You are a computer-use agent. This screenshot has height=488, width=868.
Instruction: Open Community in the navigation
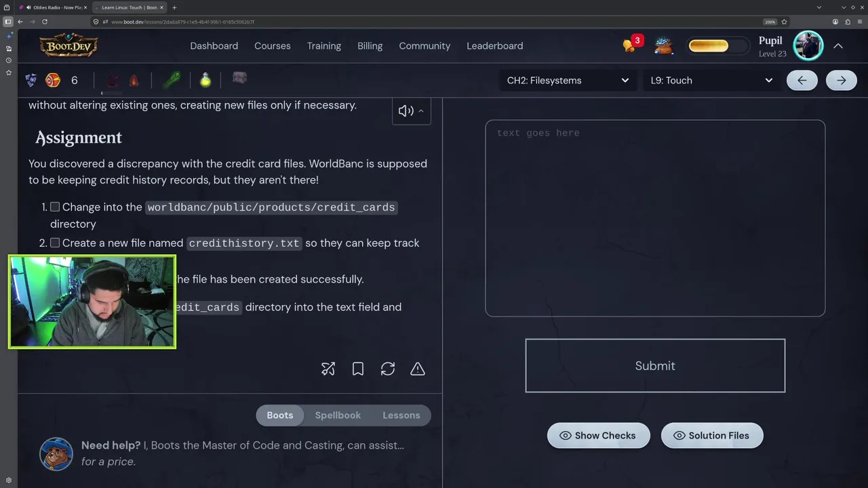[425, 45]
